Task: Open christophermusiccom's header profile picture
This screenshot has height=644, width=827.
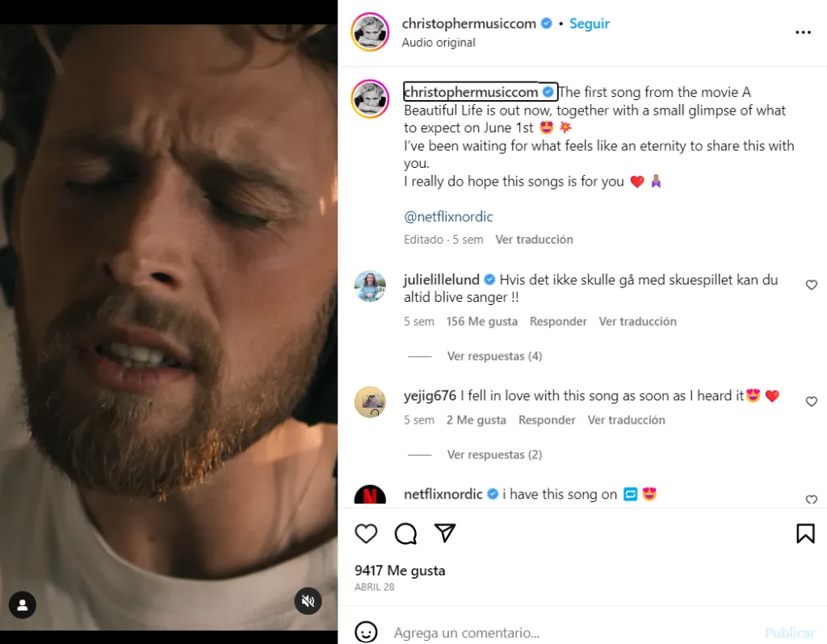Action: click(371, 32)
